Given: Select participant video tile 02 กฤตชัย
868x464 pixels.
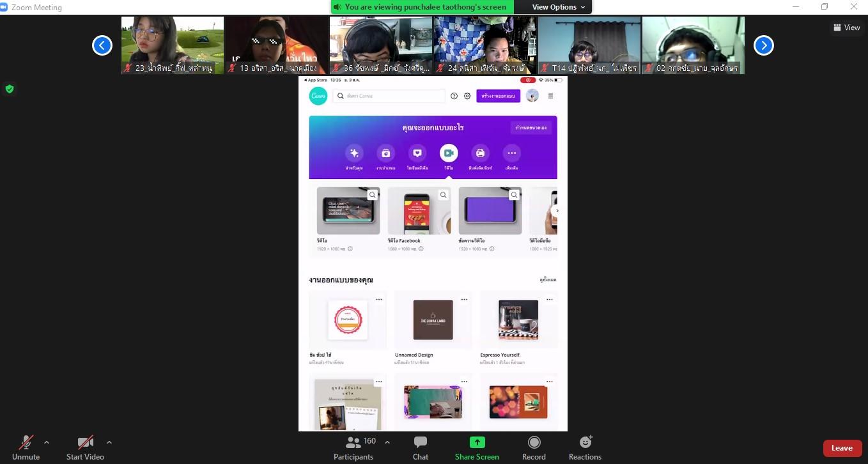Looking at the screenshot, I should pyautogui.click(x=694, y=45).
